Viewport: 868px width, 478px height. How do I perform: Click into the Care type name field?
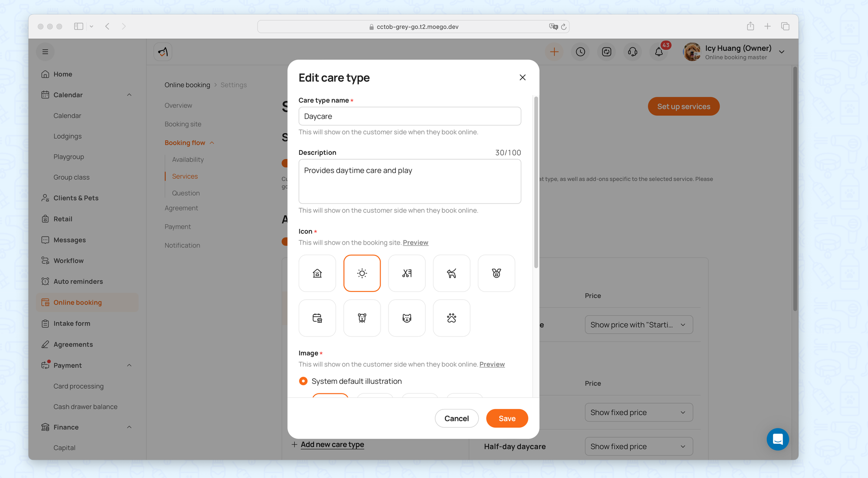409,116
